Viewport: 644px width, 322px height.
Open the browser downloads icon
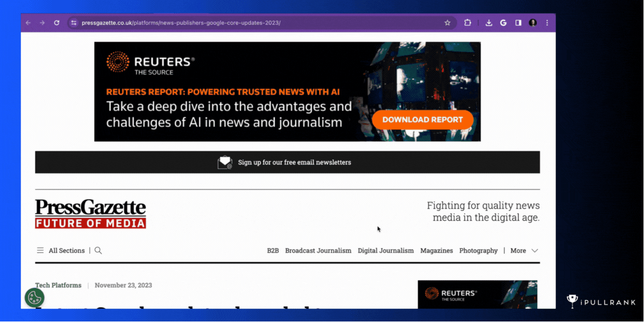coord(489,23)
